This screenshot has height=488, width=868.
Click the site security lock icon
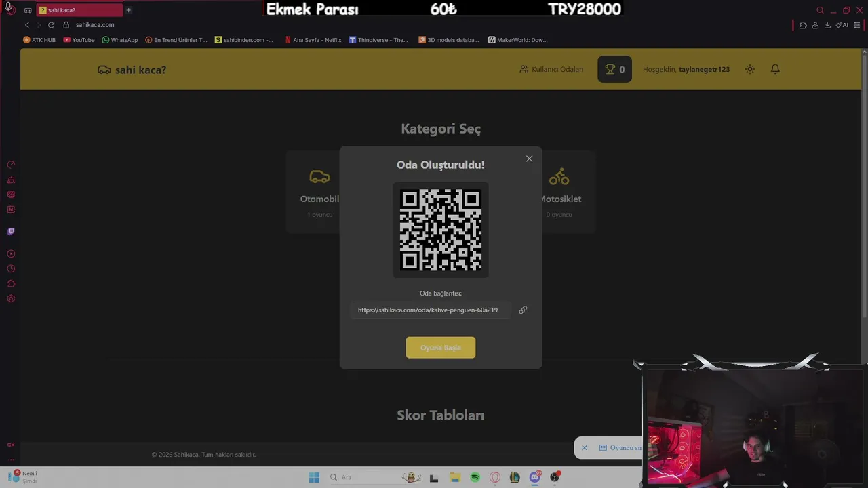point(66,25)
